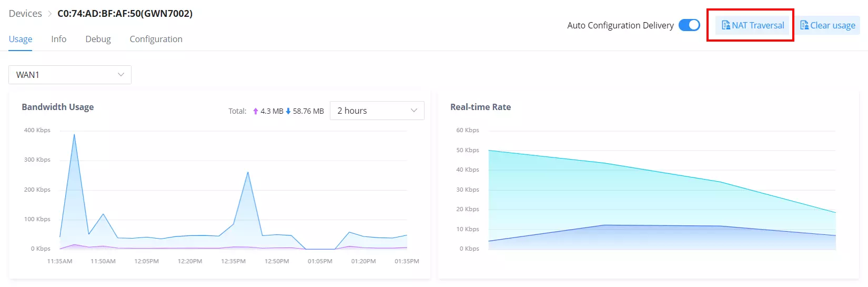
Task: Navigate back via Devices breadcrumb link
Action: 25,14
